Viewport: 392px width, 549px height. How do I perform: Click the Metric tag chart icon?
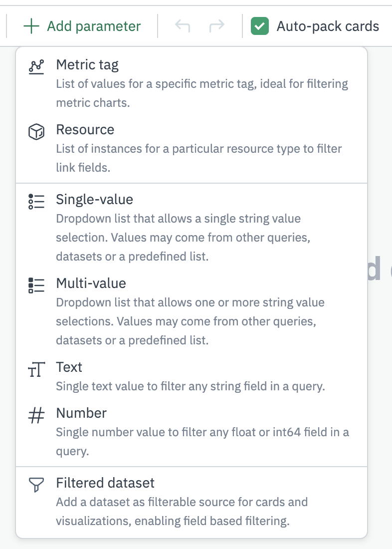(x=36, y=67)
